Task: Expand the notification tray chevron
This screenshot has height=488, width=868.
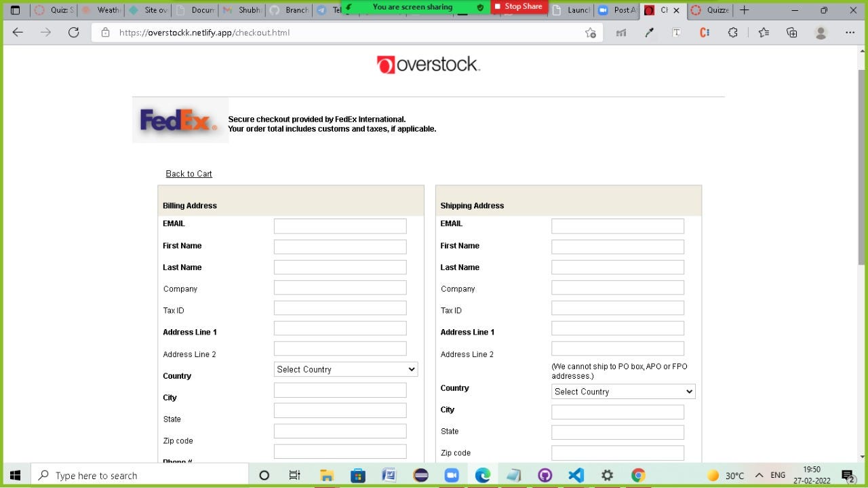Action: point(759,474)
